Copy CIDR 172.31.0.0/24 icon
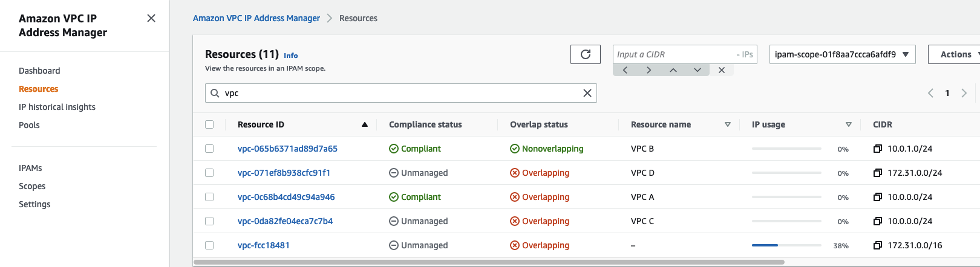The image size is (980, 267). [x=878, y=173]
